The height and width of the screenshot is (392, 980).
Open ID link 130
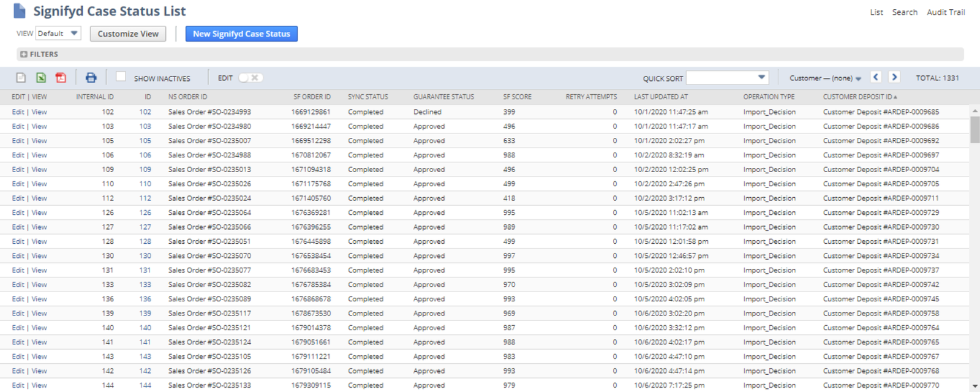pyautogui.click(x=145, y=256)
